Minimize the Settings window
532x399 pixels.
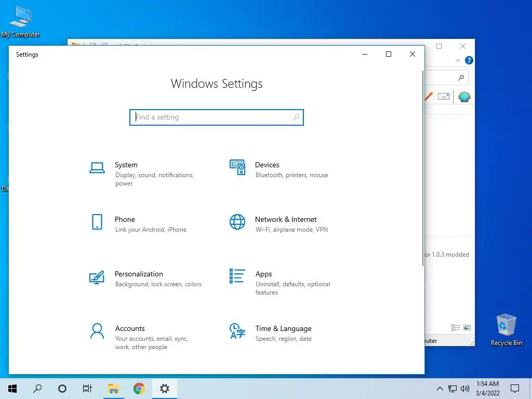tap(365, 54)
